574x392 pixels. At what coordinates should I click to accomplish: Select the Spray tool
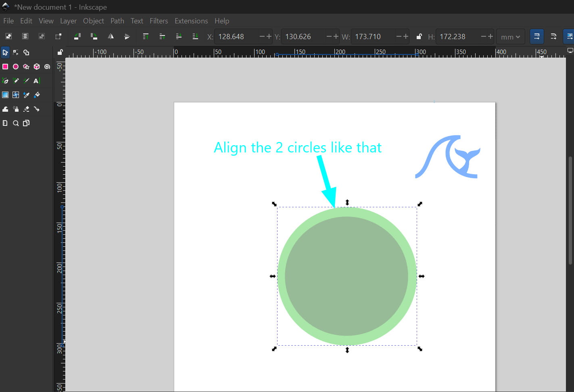(x=16, y=109)
